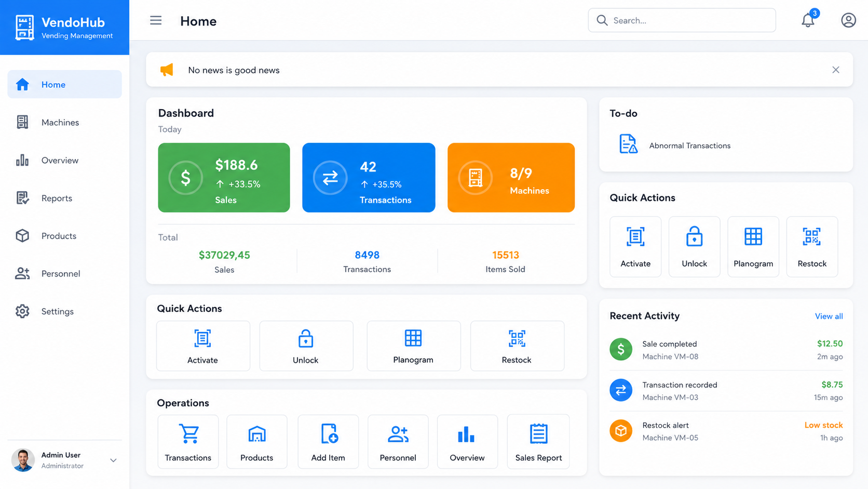Viewport: 868px width, 489px height.
Task: Dismiss the 'No news is good news' banner
Action: 836,70
